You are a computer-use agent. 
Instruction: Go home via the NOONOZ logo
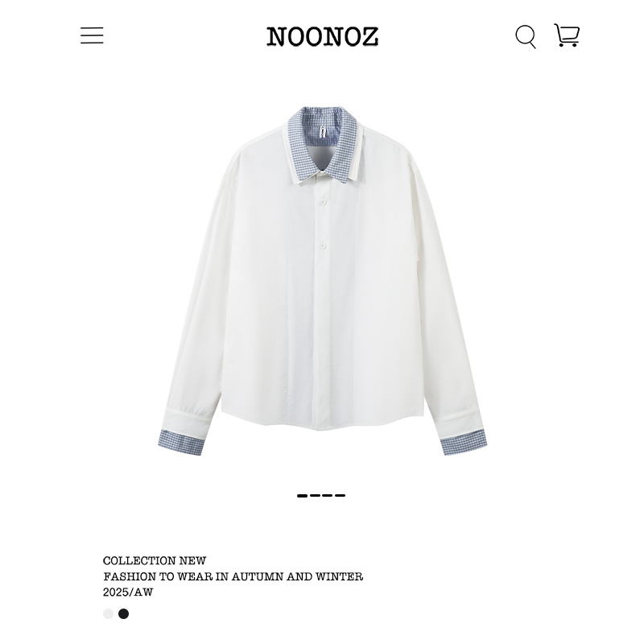[x=323, y=36]
